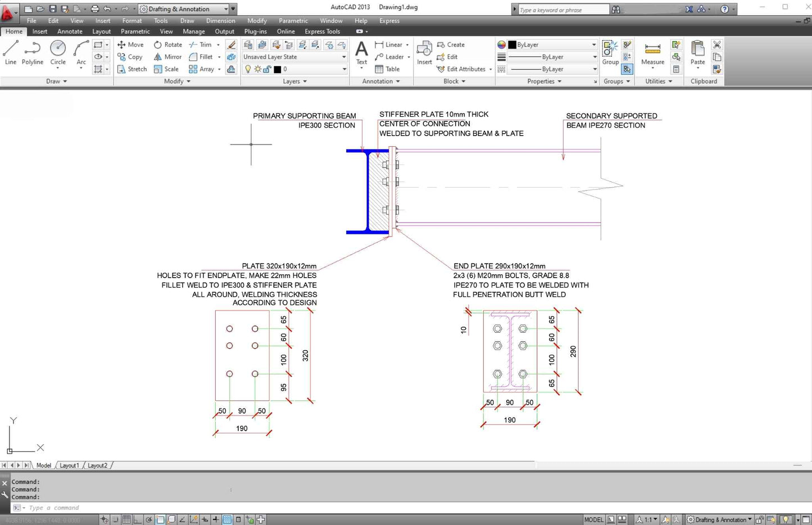The width and height of the screenshot is (812, 525).
Task: Toggle grid display in status bar
Action: pyautogui.click(x=126, y=520)
